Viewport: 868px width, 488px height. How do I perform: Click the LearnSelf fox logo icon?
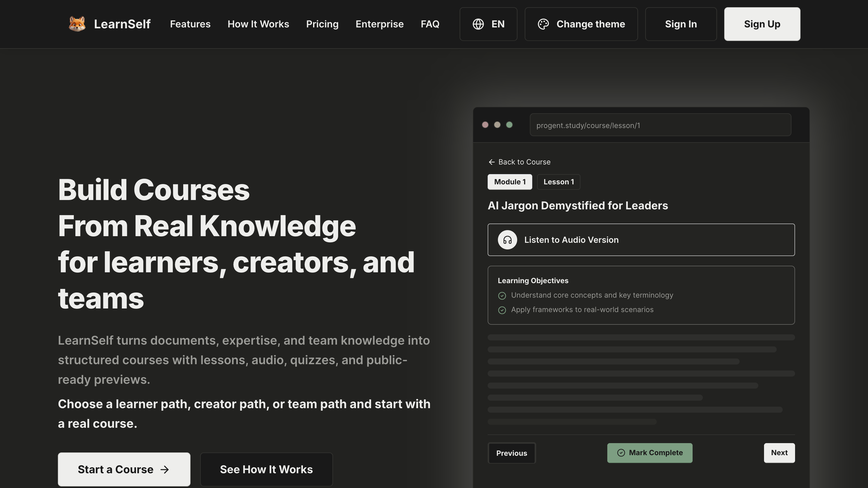[x=77, y=24]
